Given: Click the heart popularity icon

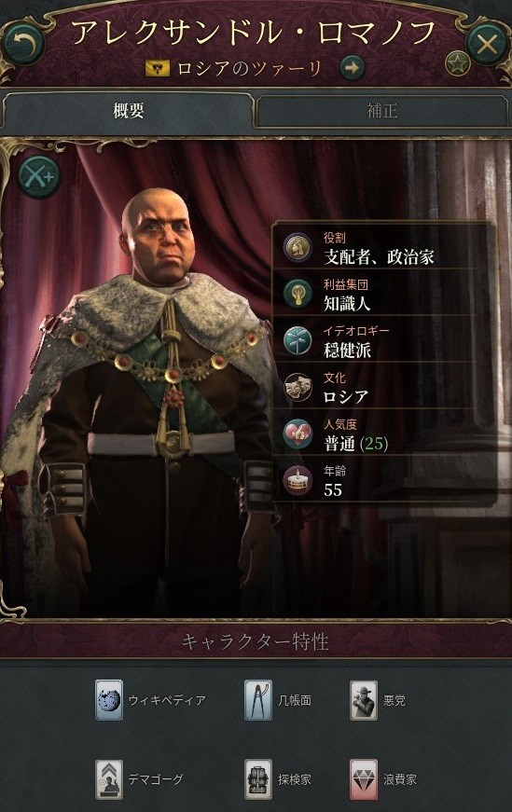Looking at the screenshot, I should [x=298, y=434].
